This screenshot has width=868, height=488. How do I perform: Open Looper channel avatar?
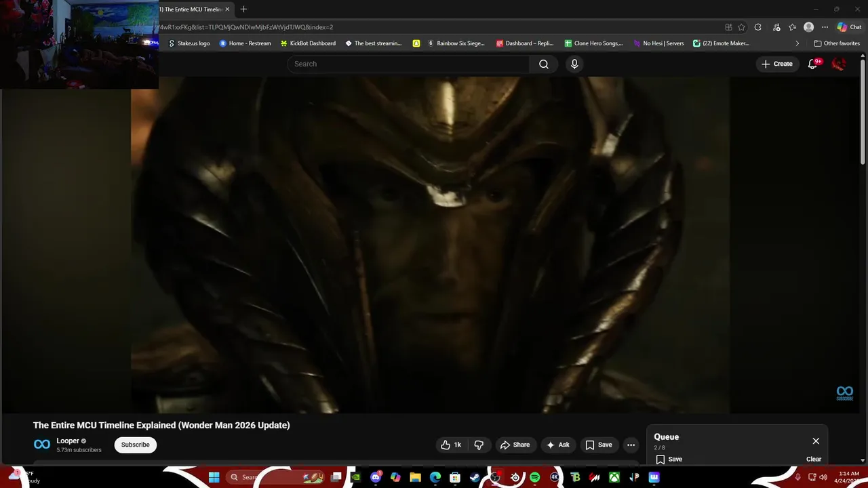point(42,445)
